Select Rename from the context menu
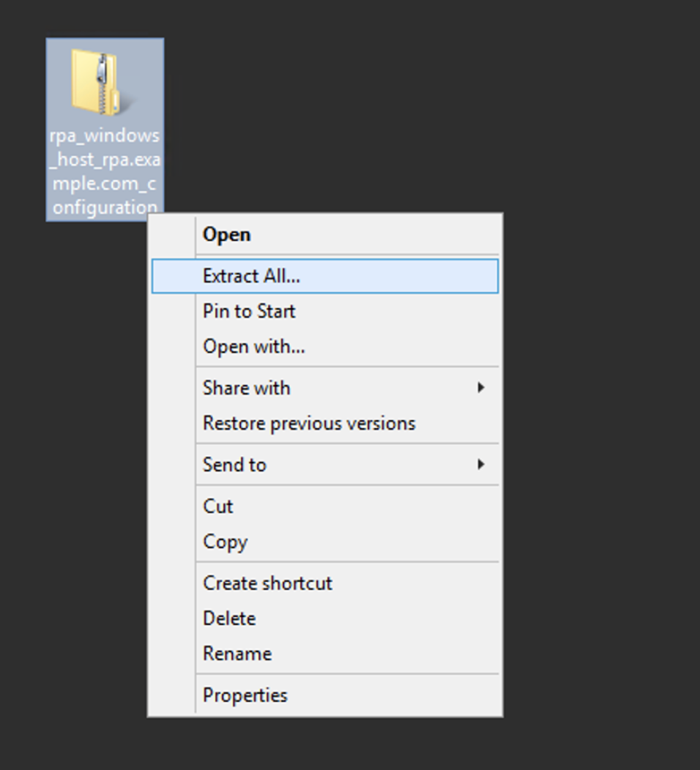Screen dimensions: 700x770 click(x=324, y=654)
